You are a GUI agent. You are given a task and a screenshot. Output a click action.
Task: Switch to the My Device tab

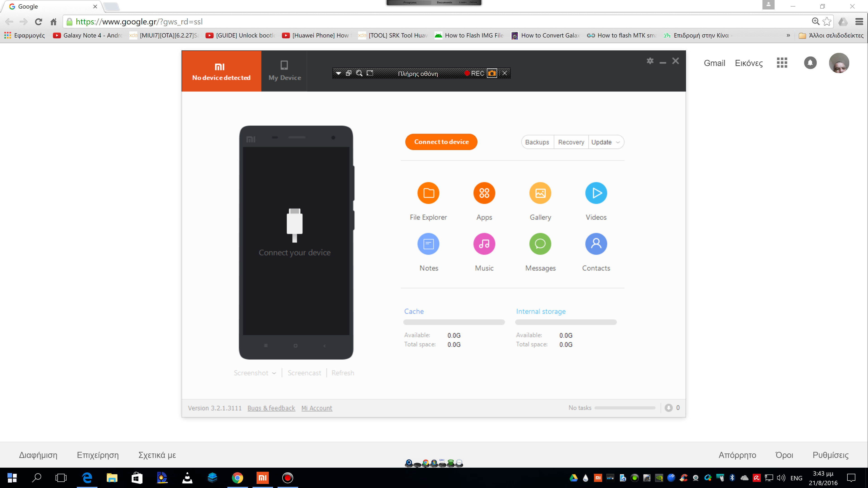tap(284, 71)
